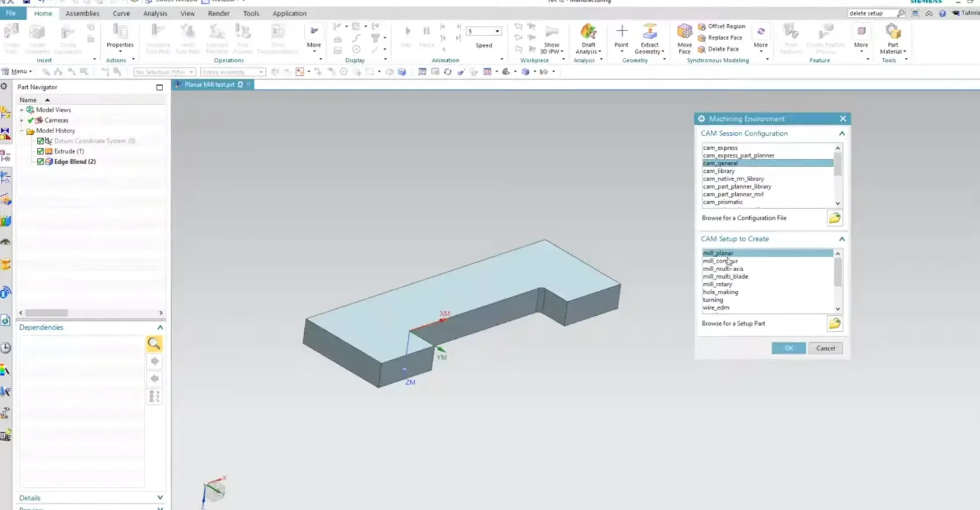The width and height of the screenshot is (980, 510).
Task: Open More in Synchronous Modeling group
Action: pyautogui.click(x=761, y=39)
